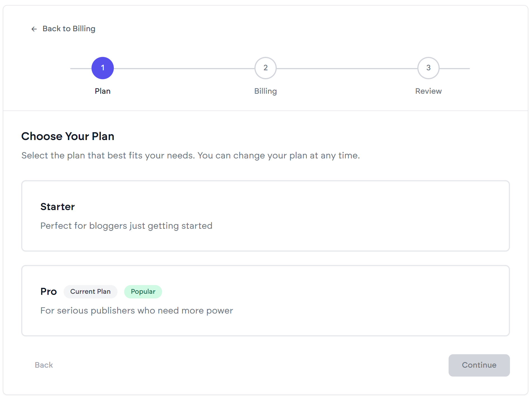Viewport: 532px width, 400px height.
Task: Click the Starter plan title
Action: (57, 207)
